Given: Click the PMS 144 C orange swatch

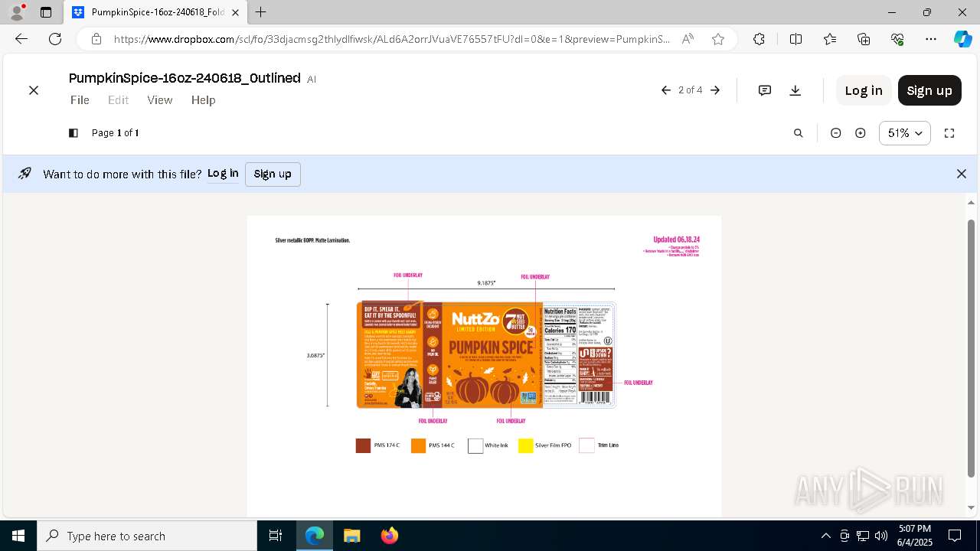Looking at the screenshot, I should (418, 445).
